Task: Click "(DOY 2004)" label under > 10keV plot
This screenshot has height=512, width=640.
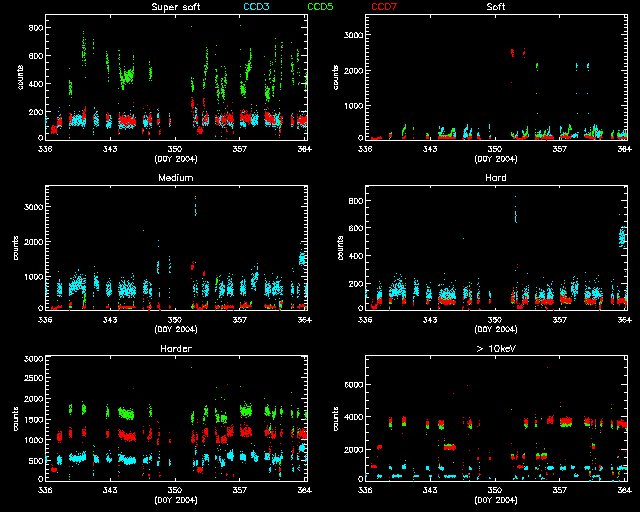Action: (x=496, y=500)
